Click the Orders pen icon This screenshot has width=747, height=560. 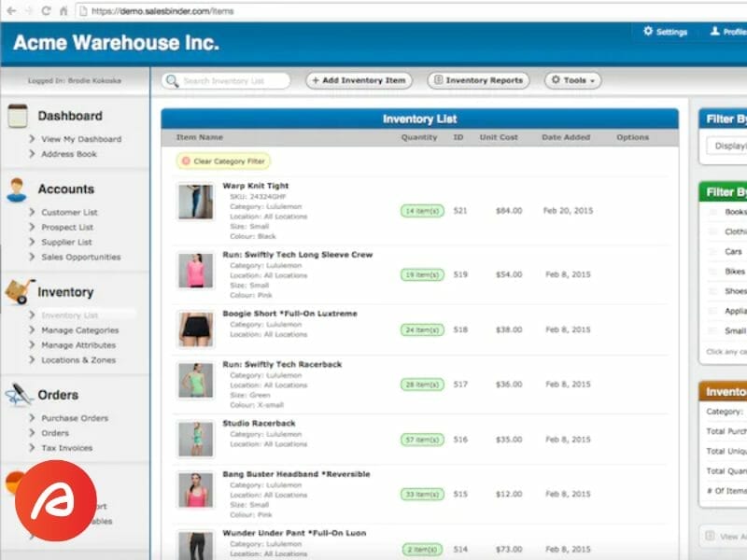(x=19, y=395)
